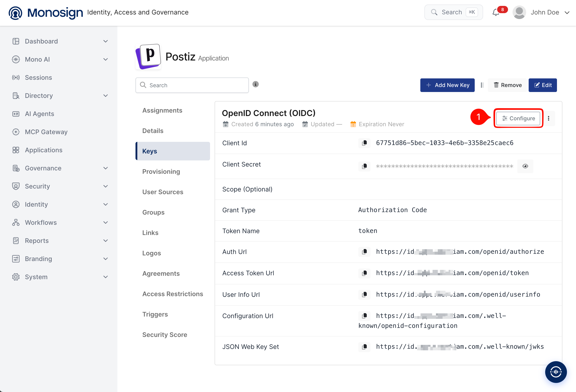Screen dimensions: 576x392
Task: Open the Access Restrictions tab
Action: [173, 294]
